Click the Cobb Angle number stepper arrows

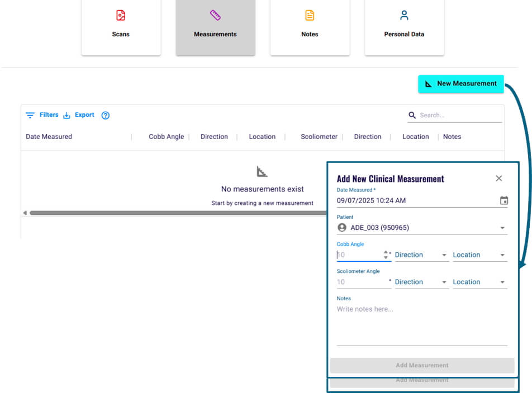point(386,255)
